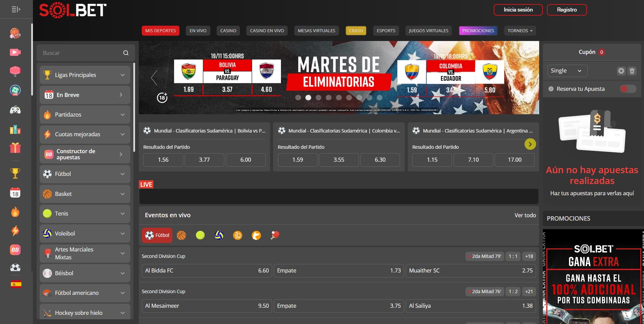Viewport: 644px width, 324px height.
Task: Select the League of Legends esports filter
Action: 238,235
